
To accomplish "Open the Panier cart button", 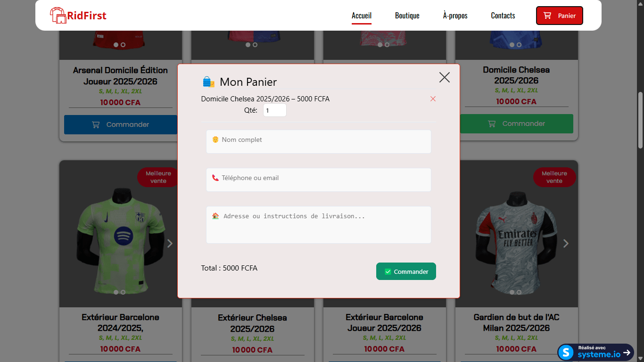I will [x=560, y=16].
